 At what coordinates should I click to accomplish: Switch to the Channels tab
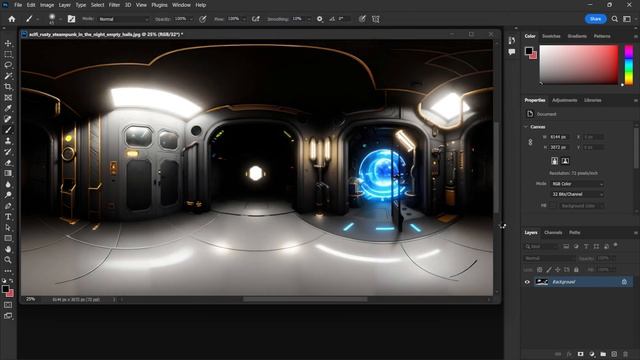click(553, 232)
